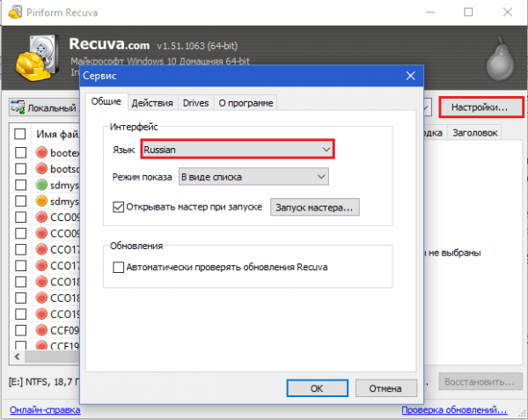Open the Онлайн-справка link

(x=45, y=410)
